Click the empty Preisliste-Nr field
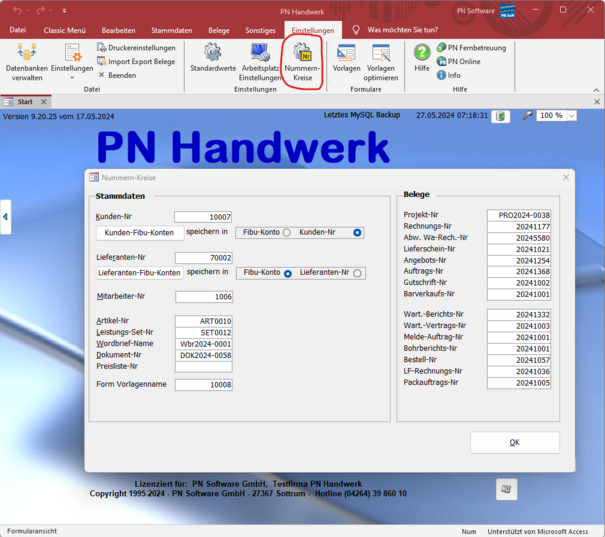Screen dimensions: 605x537 [203, 366]
